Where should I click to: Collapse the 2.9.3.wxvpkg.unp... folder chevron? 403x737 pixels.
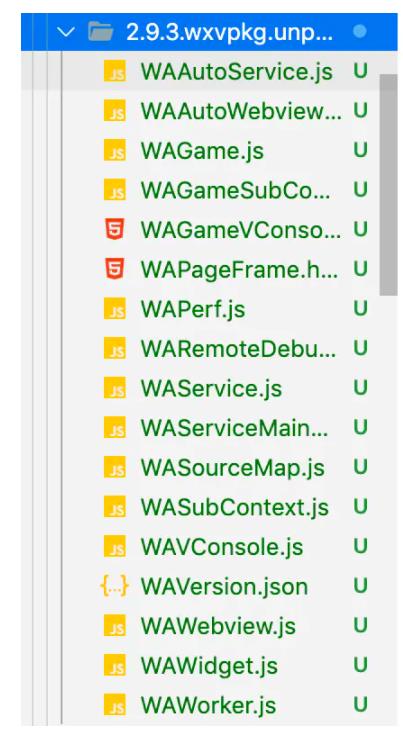[66, 32]
